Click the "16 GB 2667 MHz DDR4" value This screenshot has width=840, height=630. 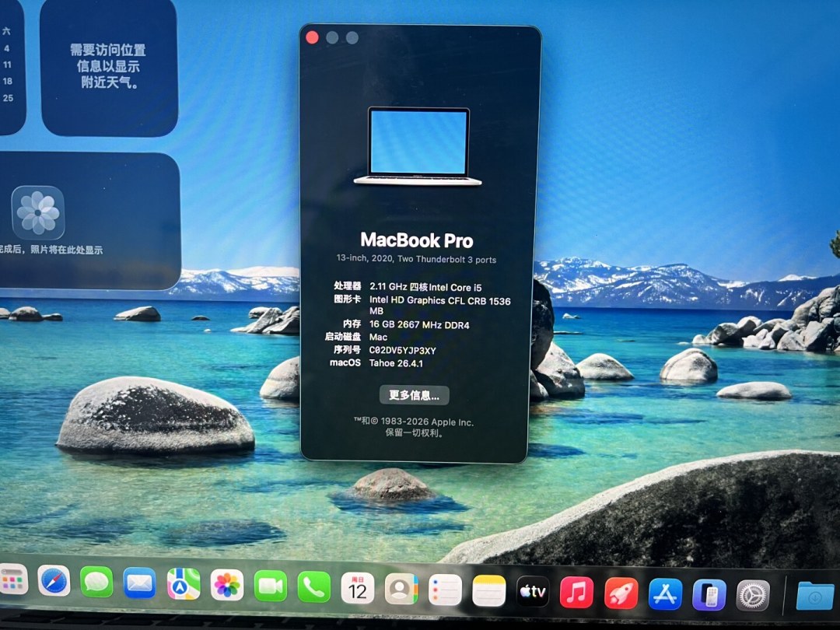tap(419, 324)
